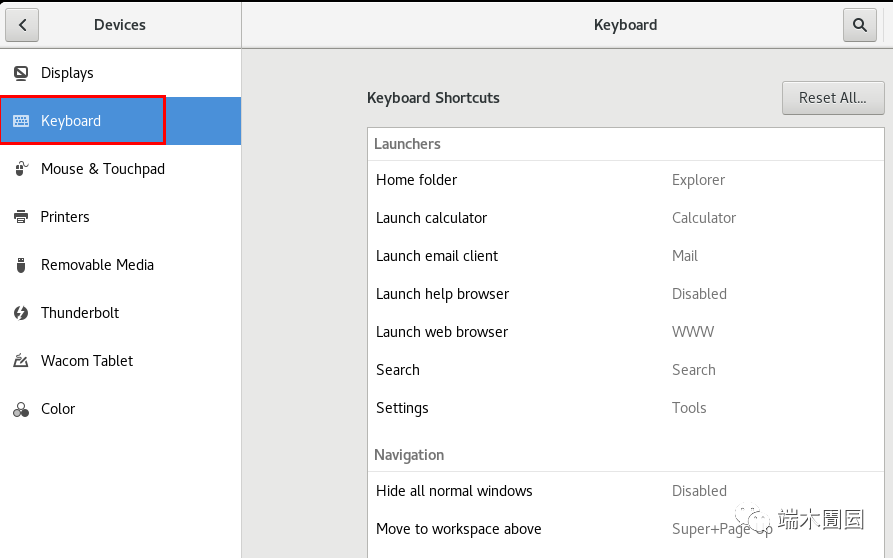The image size is (893, 558).
Task: Select the Launch web browser row
Action: (625, 332)
